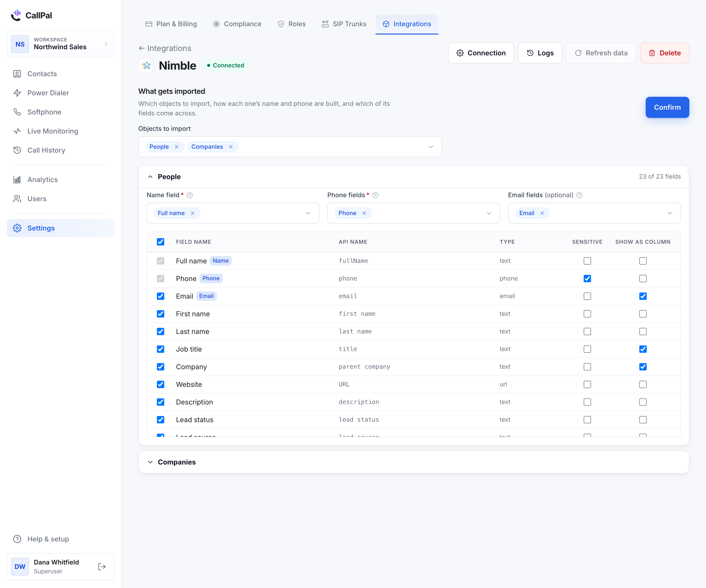This screenshot has height=588, width=706.
Task: Click the Nimble integration logo
Action: tap(146, 65)
